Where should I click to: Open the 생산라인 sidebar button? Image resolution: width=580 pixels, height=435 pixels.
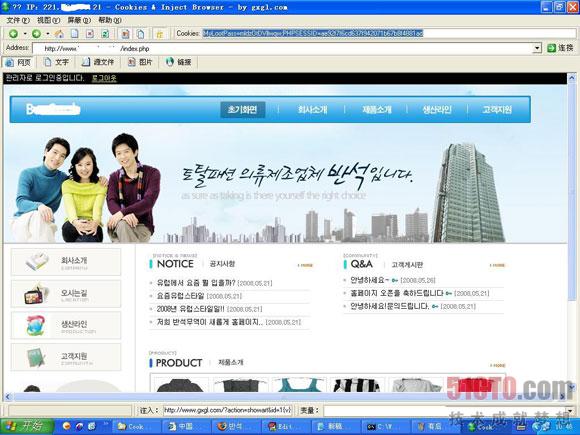coord(66,326)
